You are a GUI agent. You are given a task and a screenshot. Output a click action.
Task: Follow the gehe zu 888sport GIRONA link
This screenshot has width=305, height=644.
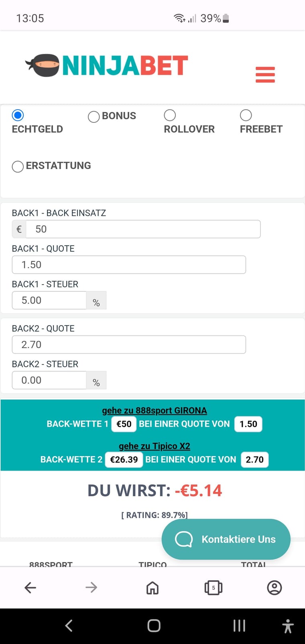155,410
